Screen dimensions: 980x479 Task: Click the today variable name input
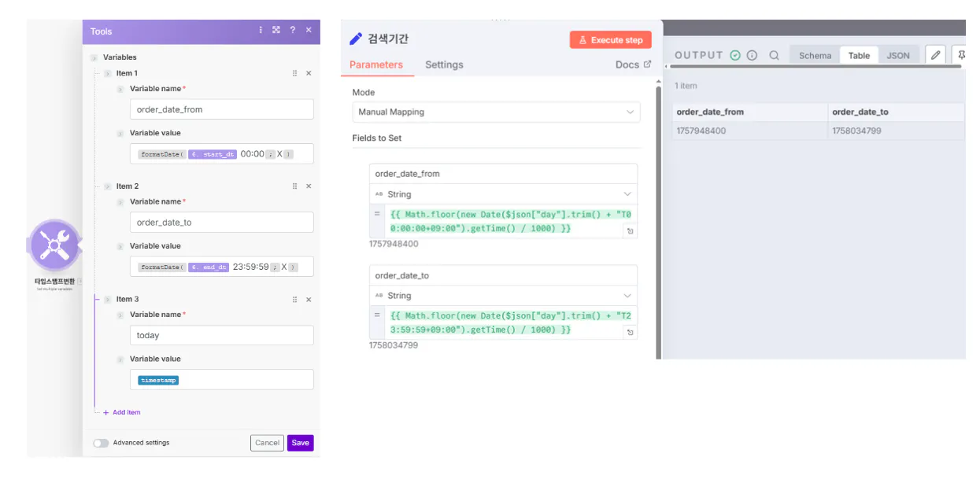pos(221,335)
